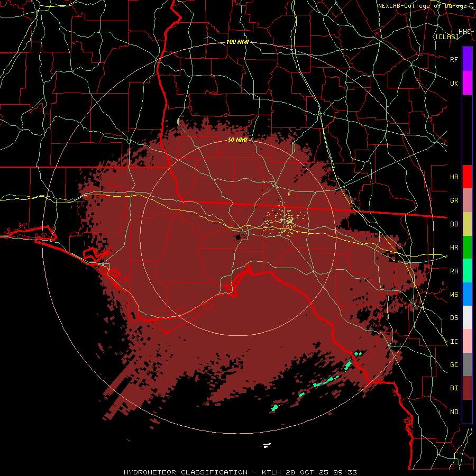Viewport: 476px width, 476px height.
Task: Click the GC gray legend color block
Action: pos(467,364)
